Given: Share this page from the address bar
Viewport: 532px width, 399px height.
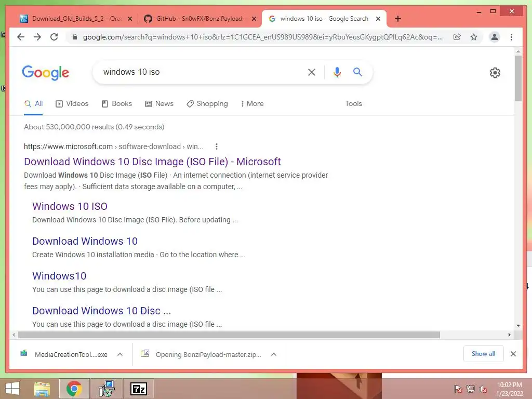Looking at the screenshot, I should 457,37.
